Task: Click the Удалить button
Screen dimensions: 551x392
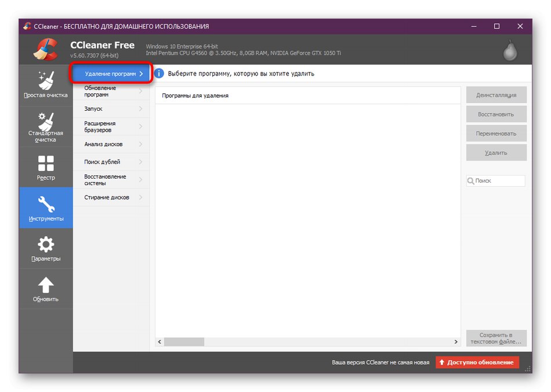Action: pyautogui.click(x=496, y=153)
